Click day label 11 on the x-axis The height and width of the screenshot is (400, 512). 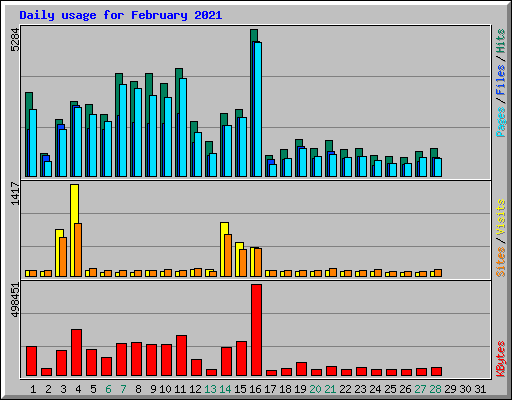pos(180,389)
